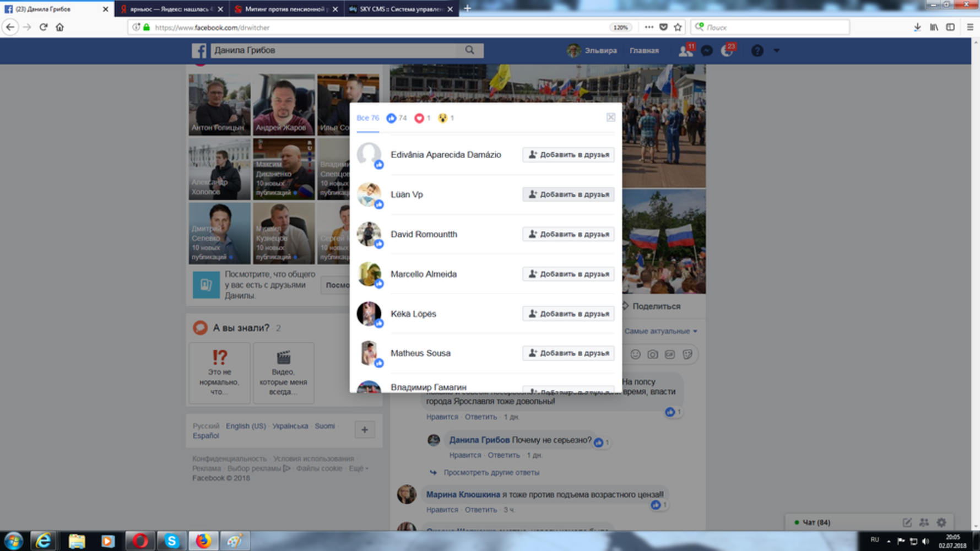Open David Romountth's profile name
The image size is (980, 551).
pos(424,234)
